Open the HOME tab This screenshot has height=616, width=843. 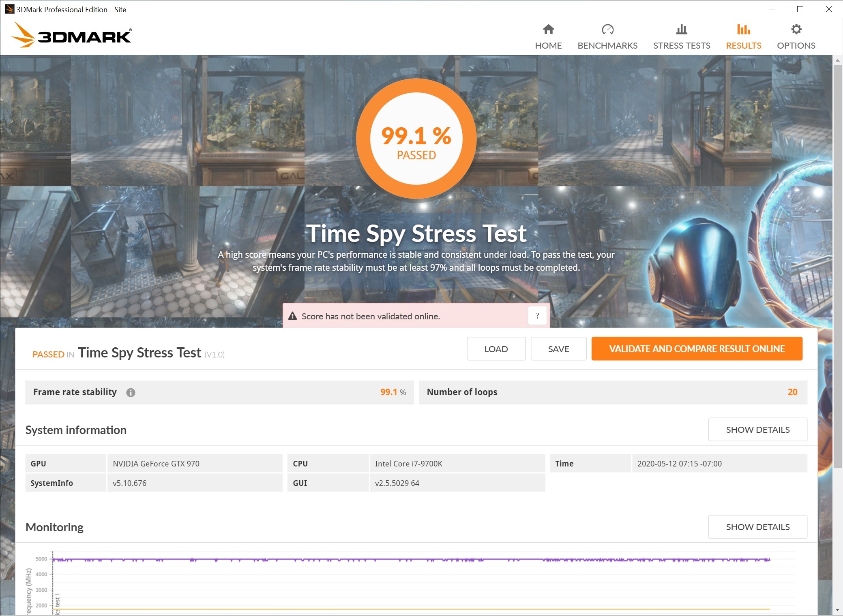(548, 37)
